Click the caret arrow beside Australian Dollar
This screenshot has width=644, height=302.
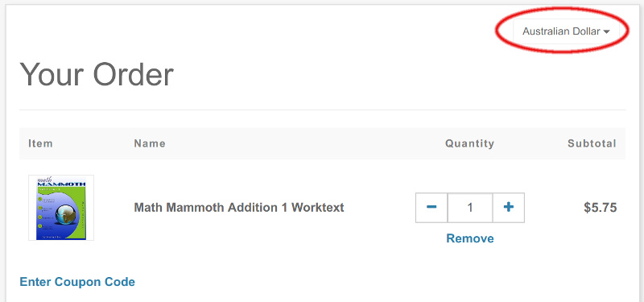coord(606,32)
